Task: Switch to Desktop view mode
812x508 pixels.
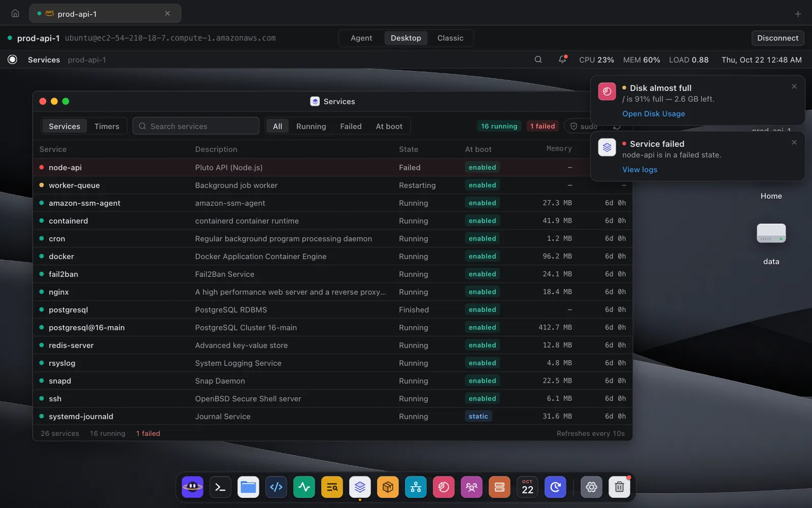Action: click(406, 38)
